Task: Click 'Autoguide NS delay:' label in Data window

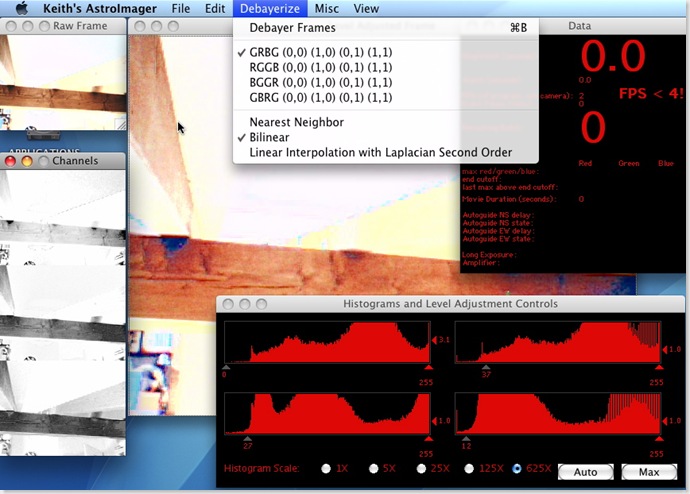Action: [x=498, y=215]
